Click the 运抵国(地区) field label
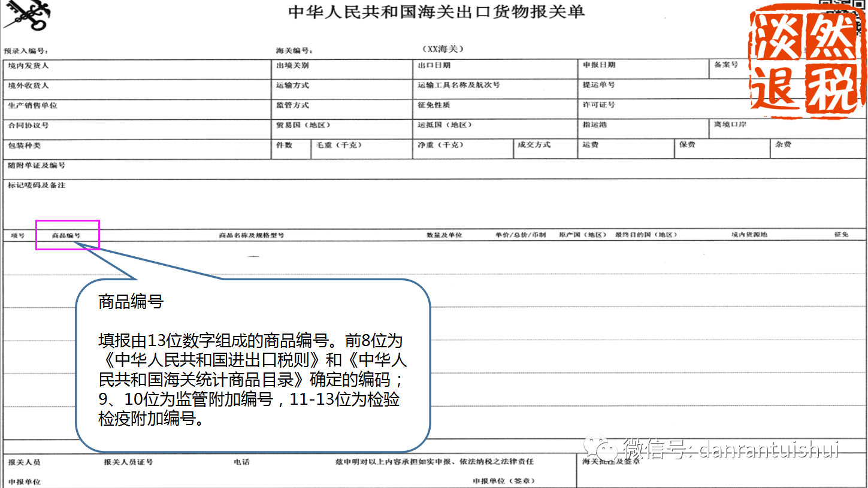 coord(445,125)
